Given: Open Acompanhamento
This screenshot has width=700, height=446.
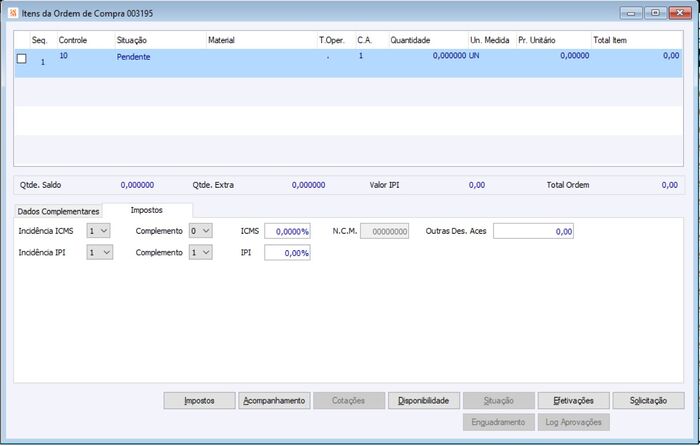Looking at the screenshot, I should [x=274, y=400].
